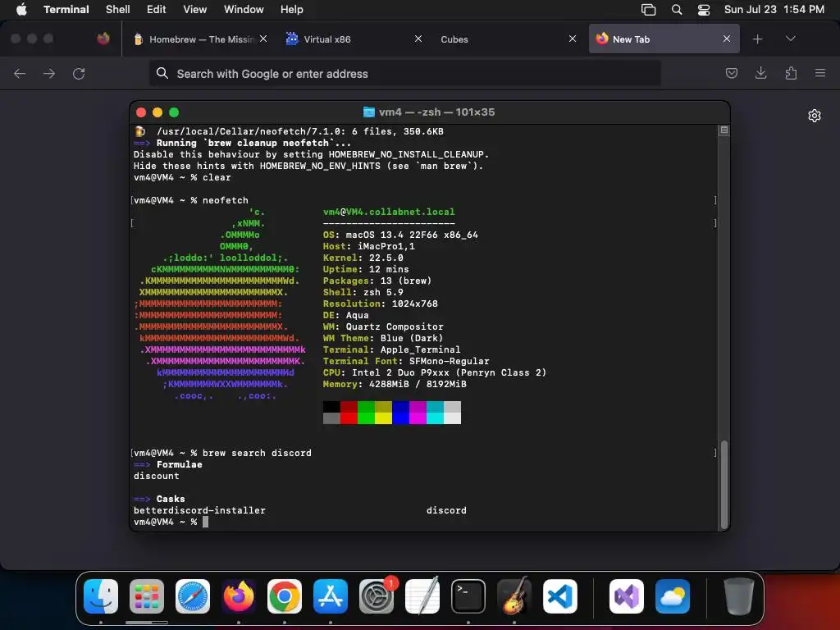The image size is (840, 630).
Task: Open the Firefox hamburger application menu
Action: pos(820,73)
